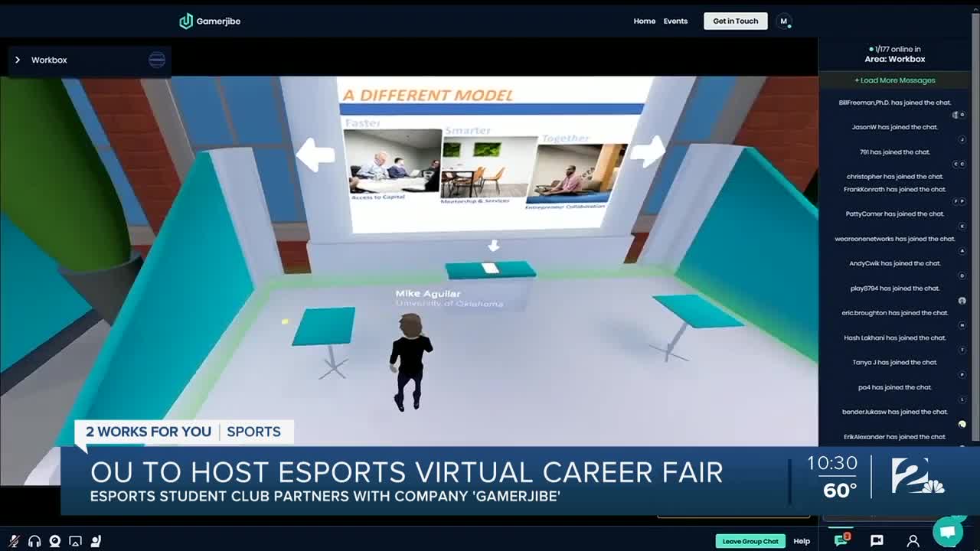The width and height of the screenshot is (980, 551).
Task: Select 'weareonenetworks has joined the chat' message
Action: (894, 239)
